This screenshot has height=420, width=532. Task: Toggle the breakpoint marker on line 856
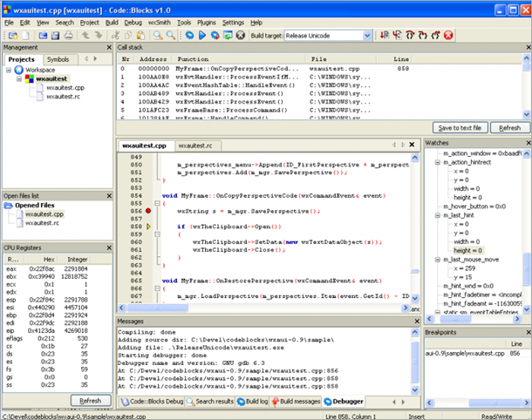pos(149,211)
